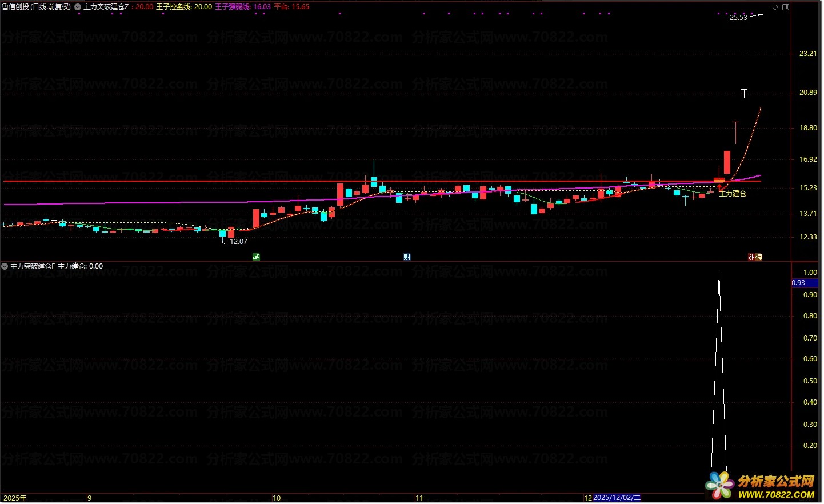Click the 平台 15.65 indicator label
The image size is (824, 504).
291,7
